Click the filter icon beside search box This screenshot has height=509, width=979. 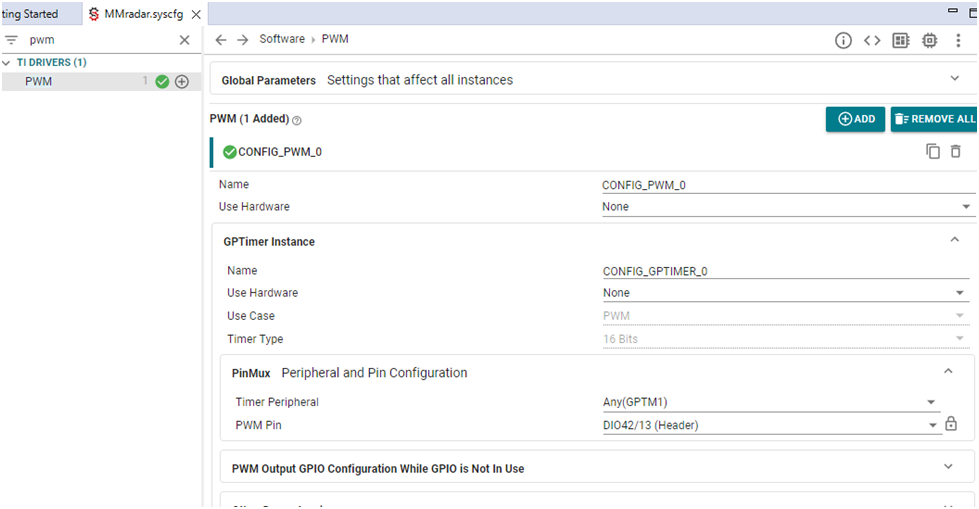12,40
